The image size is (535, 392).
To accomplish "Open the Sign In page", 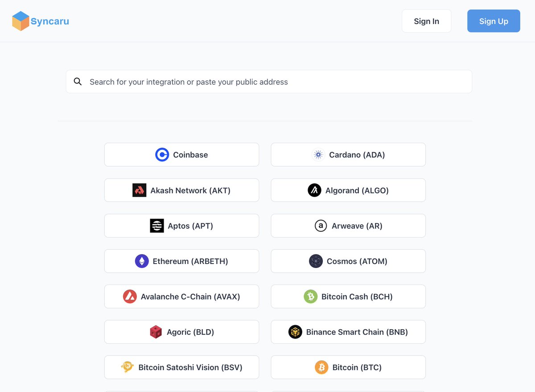I will [427, 21].
